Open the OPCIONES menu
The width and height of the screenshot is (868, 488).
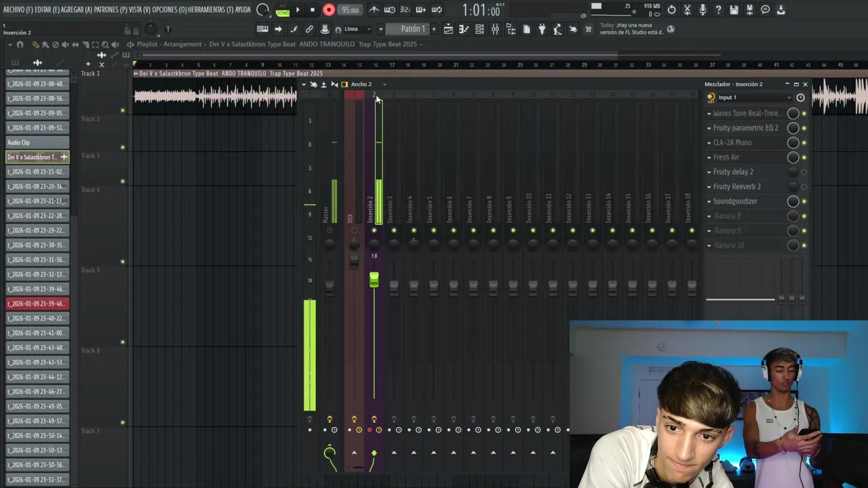169,9
